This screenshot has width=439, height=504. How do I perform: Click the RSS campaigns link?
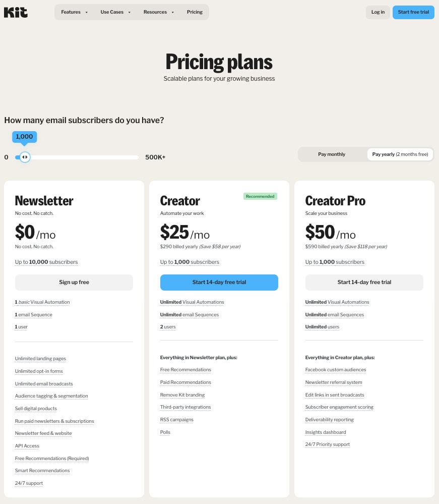pos(176,419)
